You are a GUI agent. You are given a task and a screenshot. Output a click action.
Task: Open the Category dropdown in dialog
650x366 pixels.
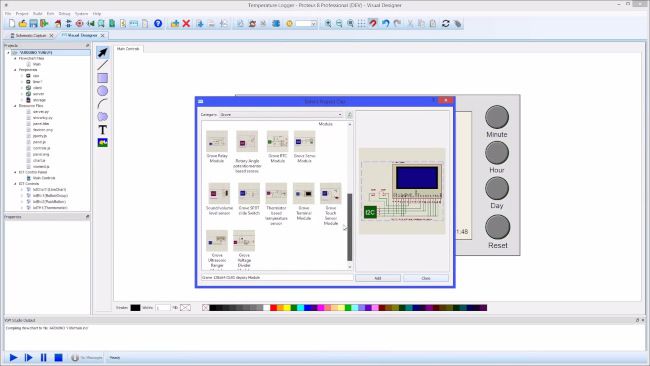pyautogui.click(x=281, y=114)
